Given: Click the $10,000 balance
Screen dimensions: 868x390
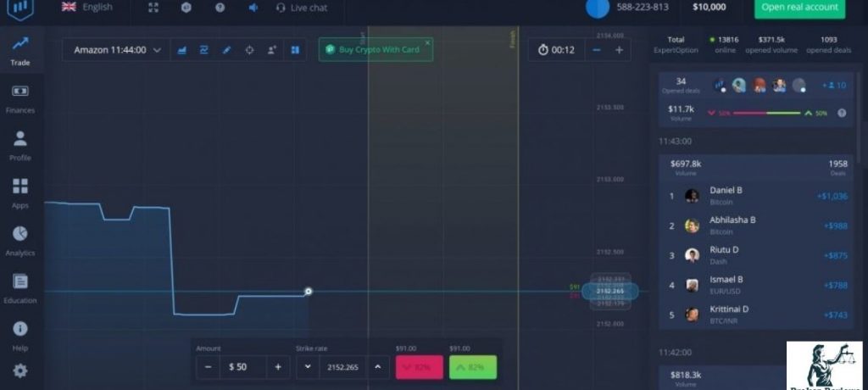Looking at the screenshot, I should [x=709, y=7].
